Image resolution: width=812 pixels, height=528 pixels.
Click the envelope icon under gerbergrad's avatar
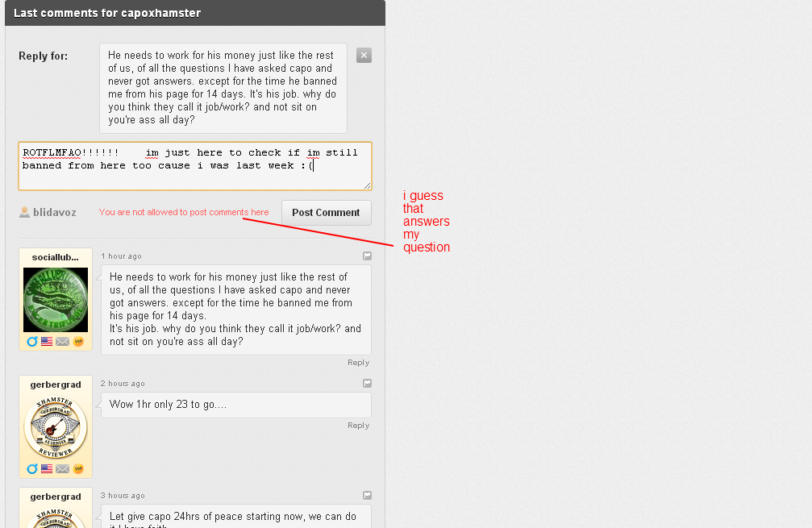[63, 469]
